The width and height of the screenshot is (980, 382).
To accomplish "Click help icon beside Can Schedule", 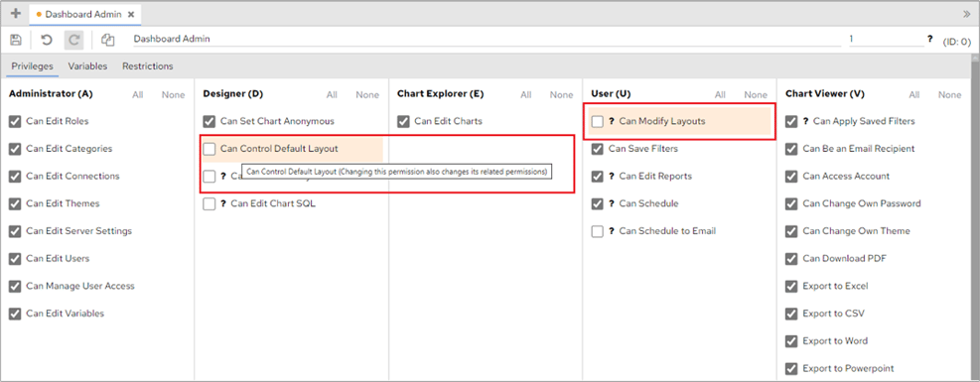I will pos(612,204).
